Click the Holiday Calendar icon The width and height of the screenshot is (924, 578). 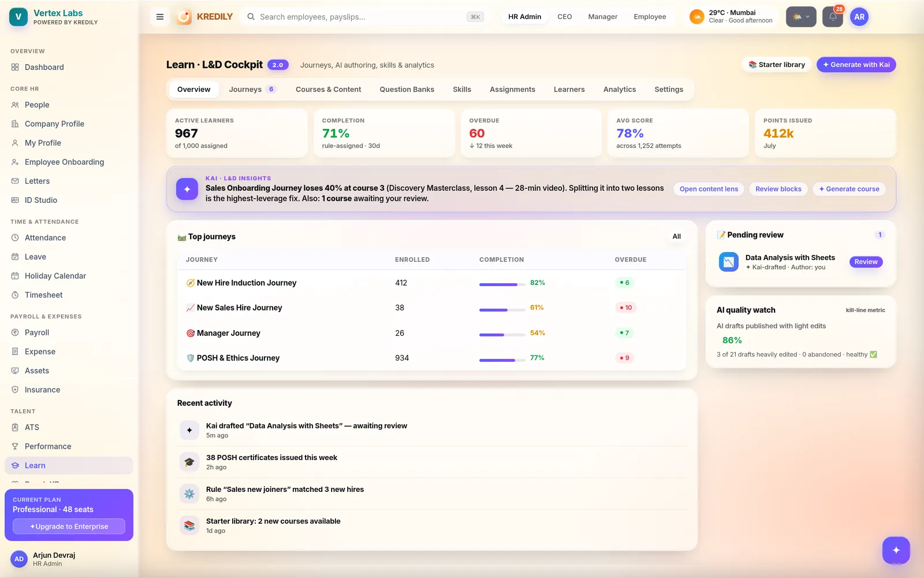(x=15, y=276)
